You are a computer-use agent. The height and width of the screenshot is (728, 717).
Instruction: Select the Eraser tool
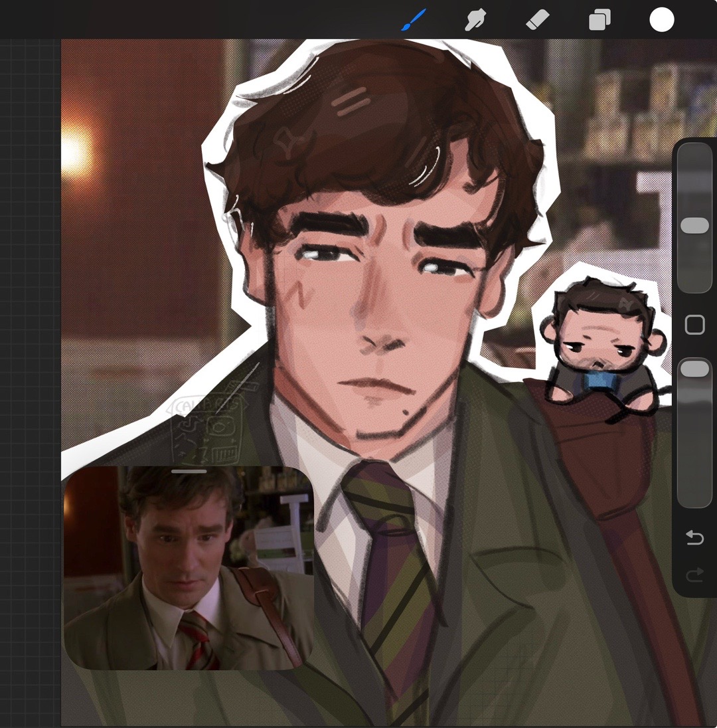point(537,20)
